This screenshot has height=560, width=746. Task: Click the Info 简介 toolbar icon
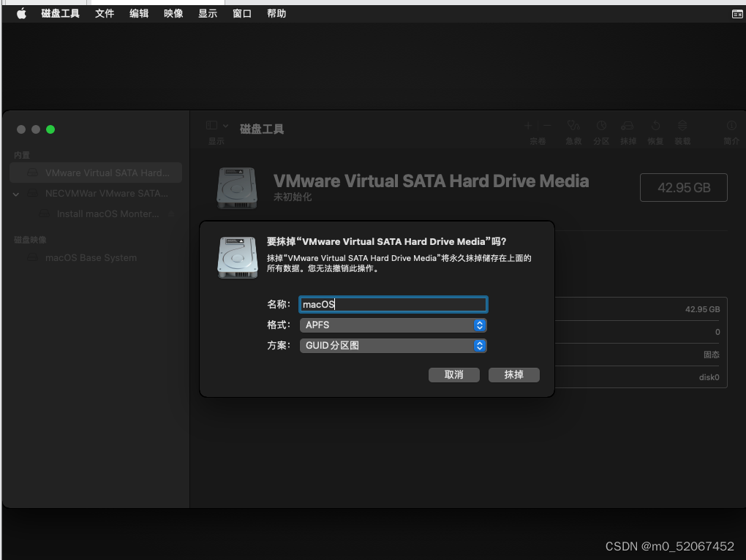[x=731, y=126]
